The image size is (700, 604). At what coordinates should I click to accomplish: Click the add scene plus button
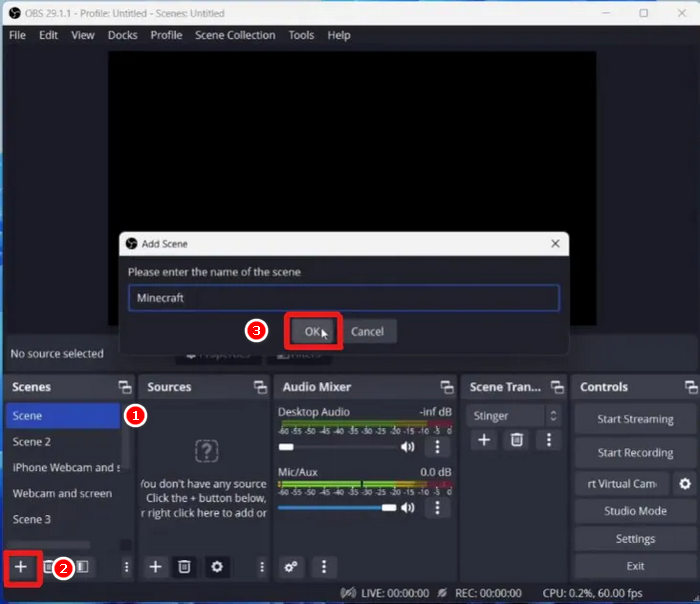pyautogui.click(x=21, y=566)
